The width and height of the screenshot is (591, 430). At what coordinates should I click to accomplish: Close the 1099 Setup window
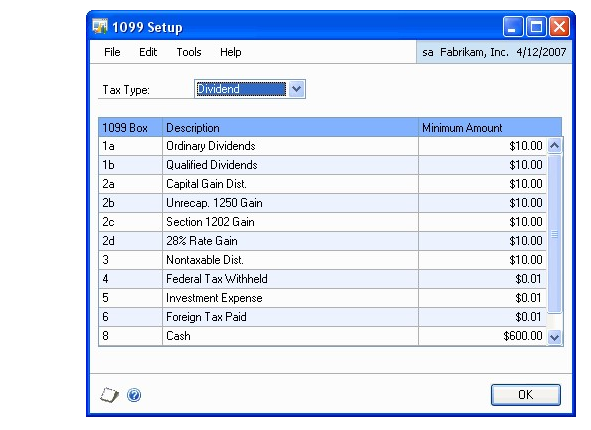[559, 27]
